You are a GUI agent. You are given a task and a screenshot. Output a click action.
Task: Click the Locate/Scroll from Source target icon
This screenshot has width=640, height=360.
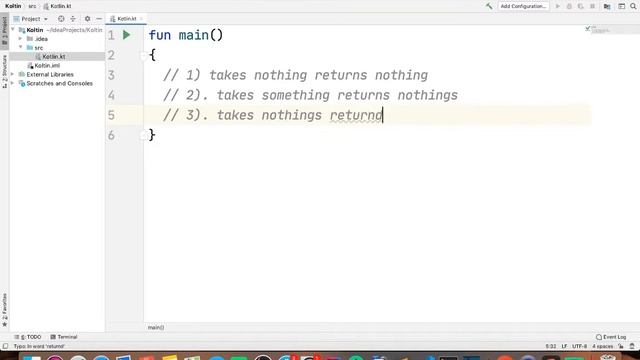tap(61, 19)
